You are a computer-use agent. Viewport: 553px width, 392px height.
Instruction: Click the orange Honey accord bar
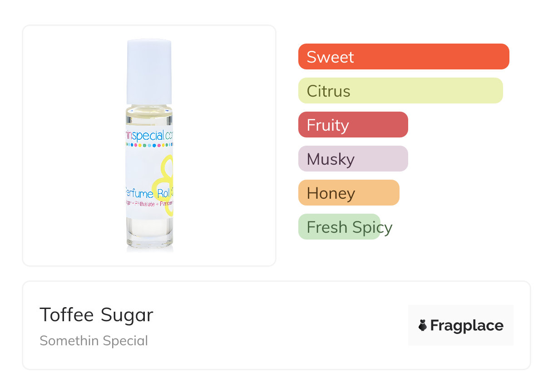pos(349,193)
